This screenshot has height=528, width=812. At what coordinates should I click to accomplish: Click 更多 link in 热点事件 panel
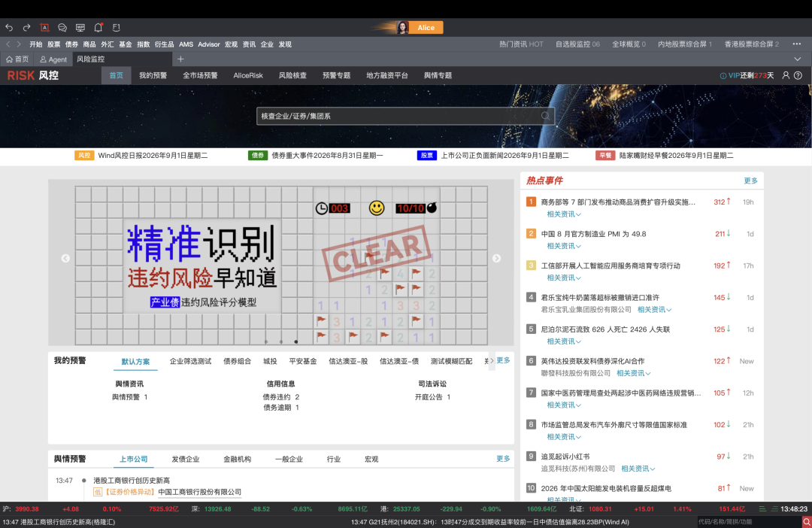tap(750, 181)
